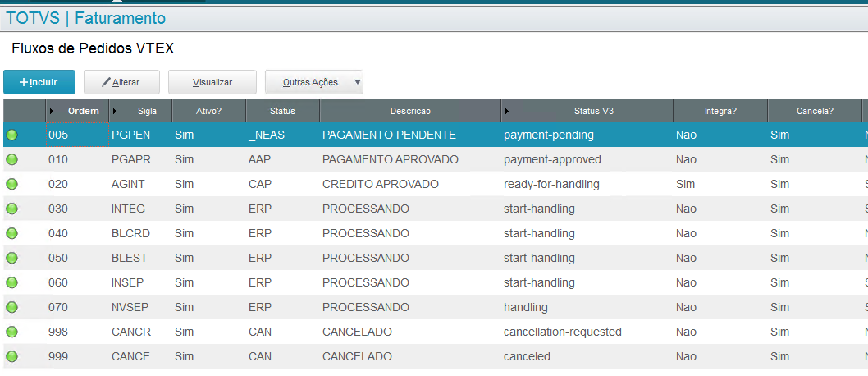Image resolution: width=868 pixels, height=376 pixels.
Task: Click the payment-approved status cell
Action: click(x=587, y=159)
